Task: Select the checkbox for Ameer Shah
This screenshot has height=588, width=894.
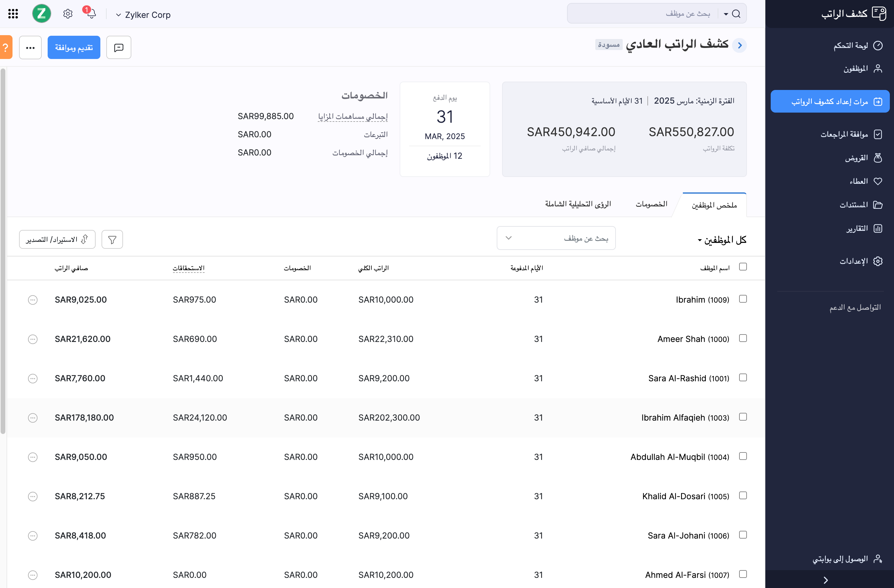Action: pos(743,338)
